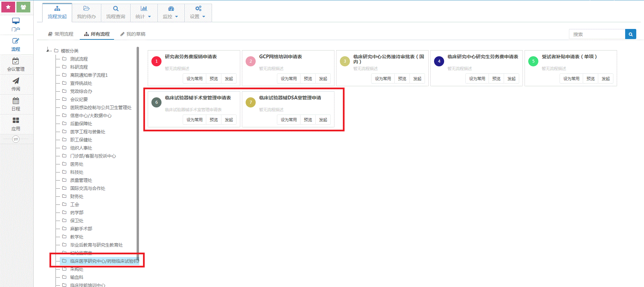Select 医院感染控制与公共卫生管理处 tree node
Image resolution: width=644 pixels, height=287 pixels.
coord(101,107)
